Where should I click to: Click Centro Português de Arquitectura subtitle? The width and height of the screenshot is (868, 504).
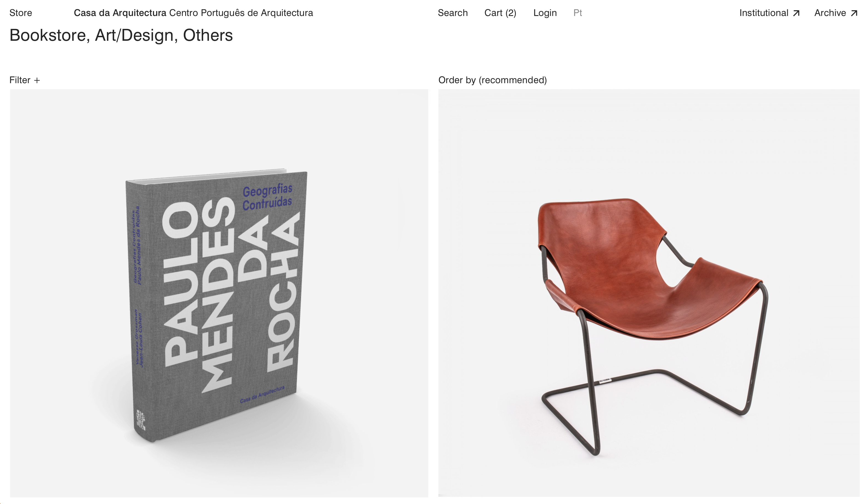point(241,13)
